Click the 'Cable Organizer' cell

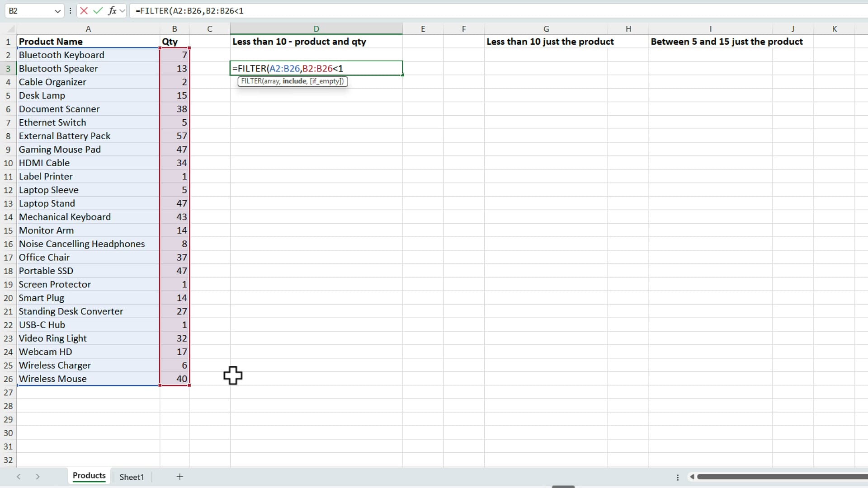coord(88,82)
